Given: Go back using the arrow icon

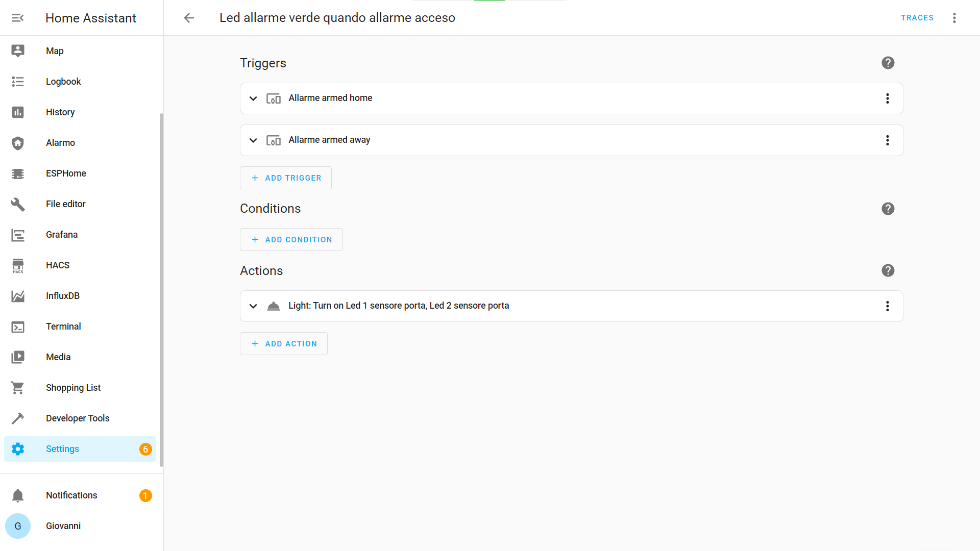Looking at the screenshot, I should click(189, 18).
